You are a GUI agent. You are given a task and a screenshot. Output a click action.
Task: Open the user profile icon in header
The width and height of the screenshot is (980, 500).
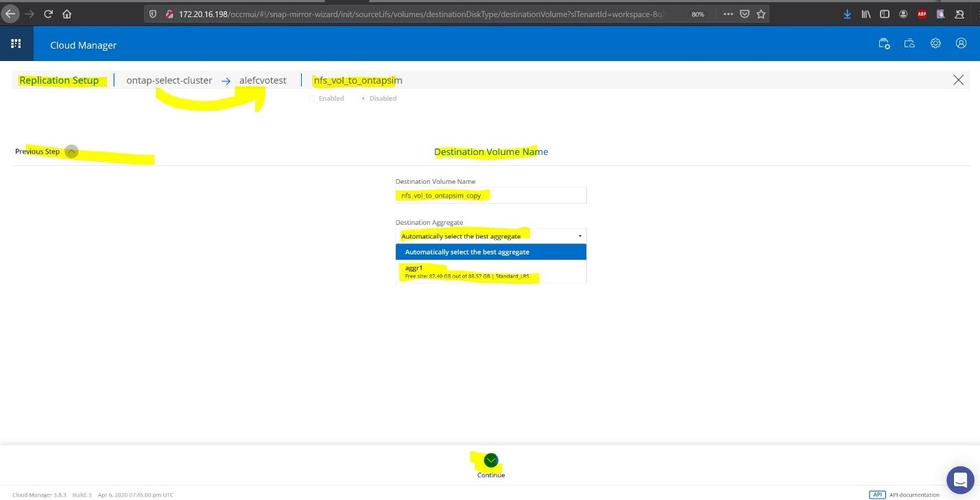pos(961,43)
